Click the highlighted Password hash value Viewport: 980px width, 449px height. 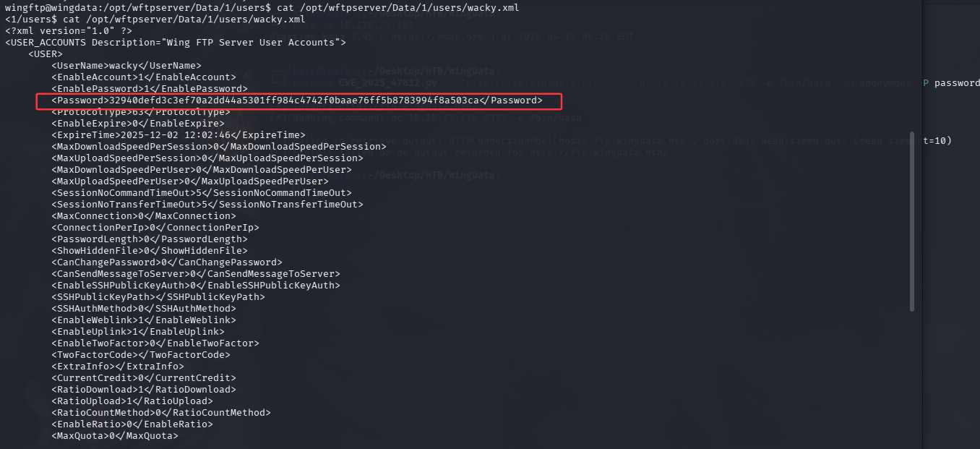[x=289, y=101]
